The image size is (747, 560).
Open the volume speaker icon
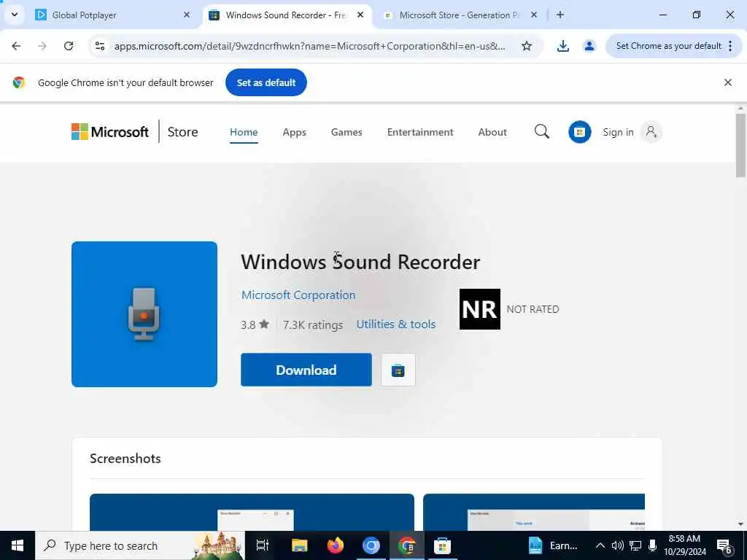point(618,545)
